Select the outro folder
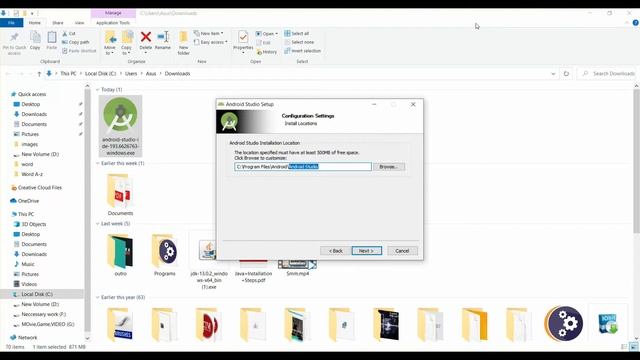This screenshot has height=360, width=640. pos(120,255)
